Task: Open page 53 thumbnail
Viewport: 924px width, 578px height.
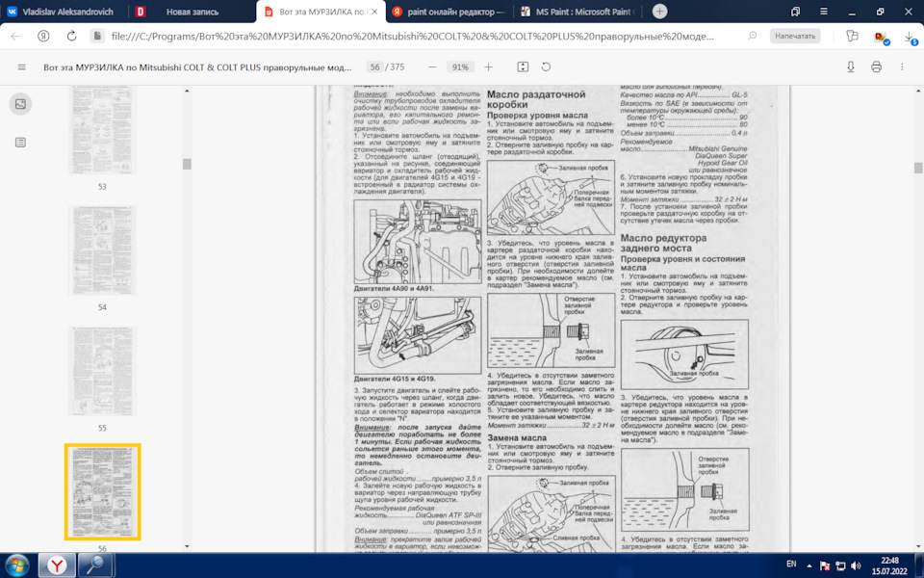Action: point(103,130)
